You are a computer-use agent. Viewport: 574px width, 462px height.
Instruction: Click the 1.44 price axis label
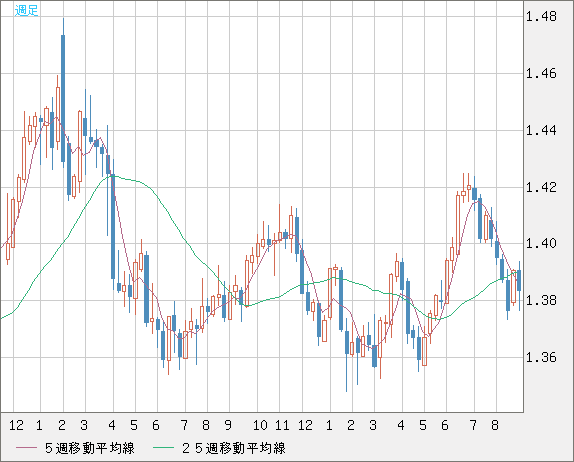(x=541, y=131)
